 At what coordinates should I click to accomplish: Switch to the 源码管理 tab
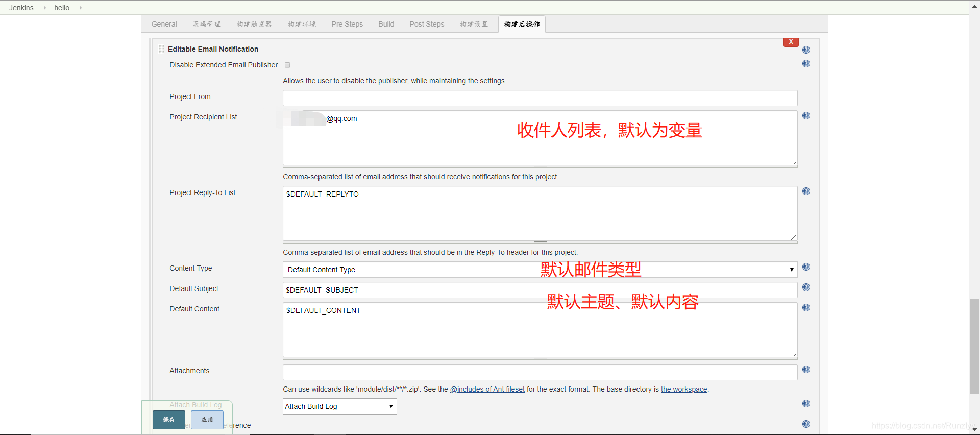tap(207, 24)
